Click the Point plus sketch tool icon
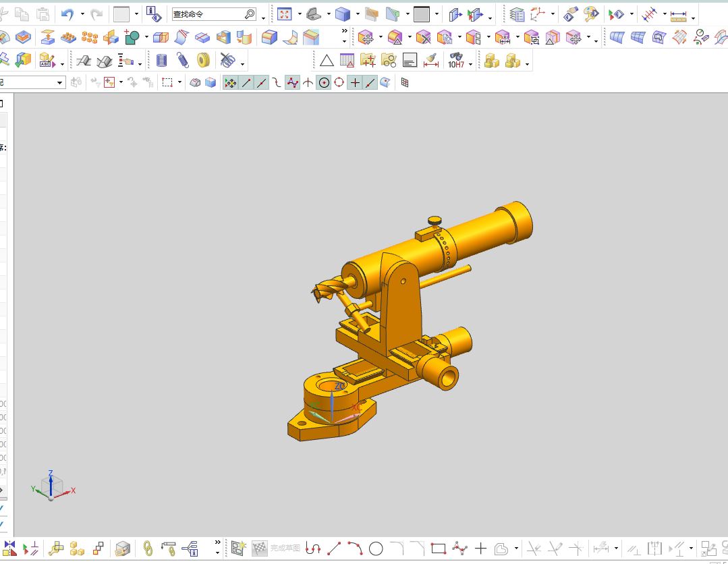728x564 pixels. 480,548
